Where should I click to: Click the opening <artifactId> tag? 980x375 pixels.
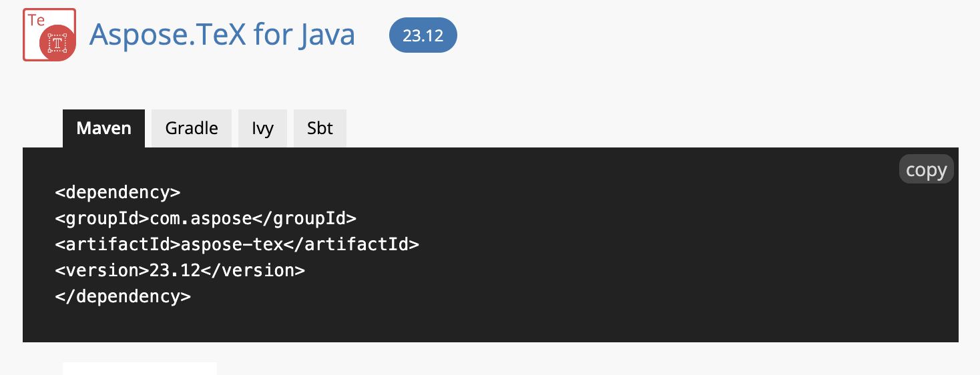[x=117, y=244]
